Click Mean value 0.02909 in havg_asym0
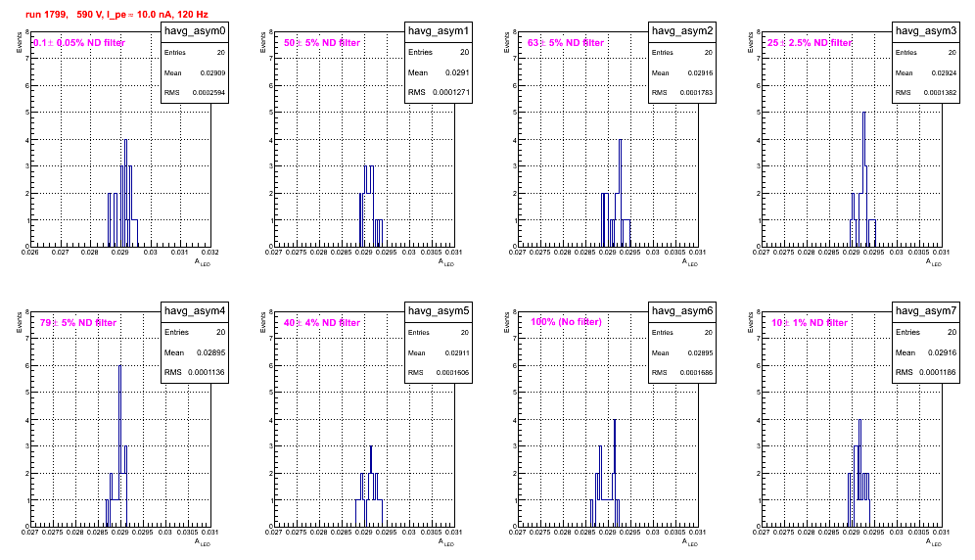This screenshot has width=975, height=560. 212,72
